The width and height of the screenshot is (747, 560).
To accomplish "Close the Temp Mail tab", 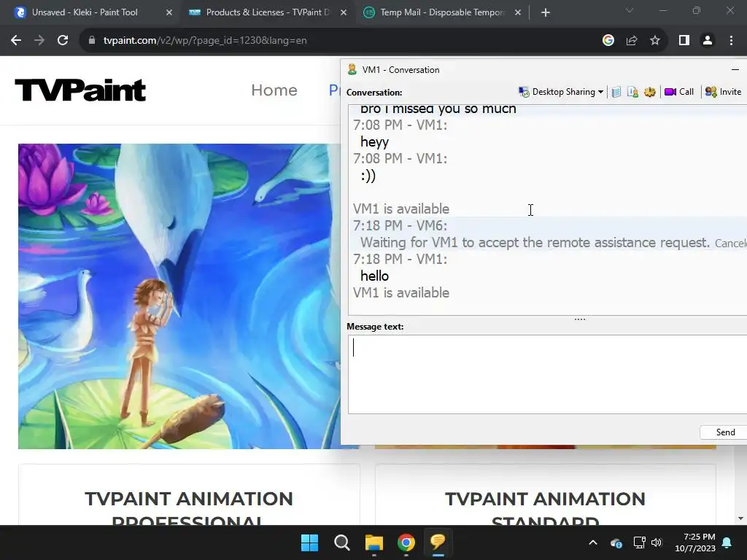I will 518,12.
